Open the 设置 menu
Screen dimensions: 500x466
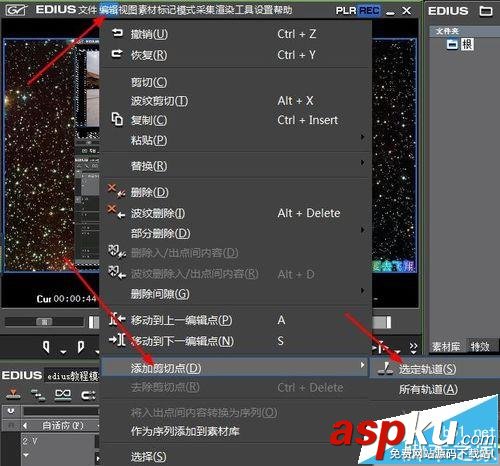point(263,10)
